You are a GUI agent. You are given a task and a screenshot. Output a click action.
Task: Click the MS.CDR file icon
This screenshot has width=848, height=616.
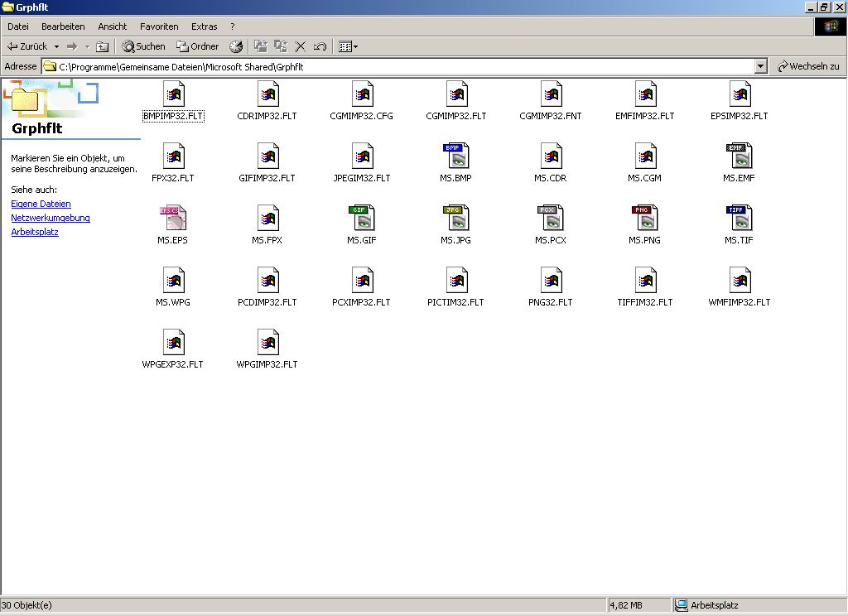pyautogui.click(x=551, y=156)
